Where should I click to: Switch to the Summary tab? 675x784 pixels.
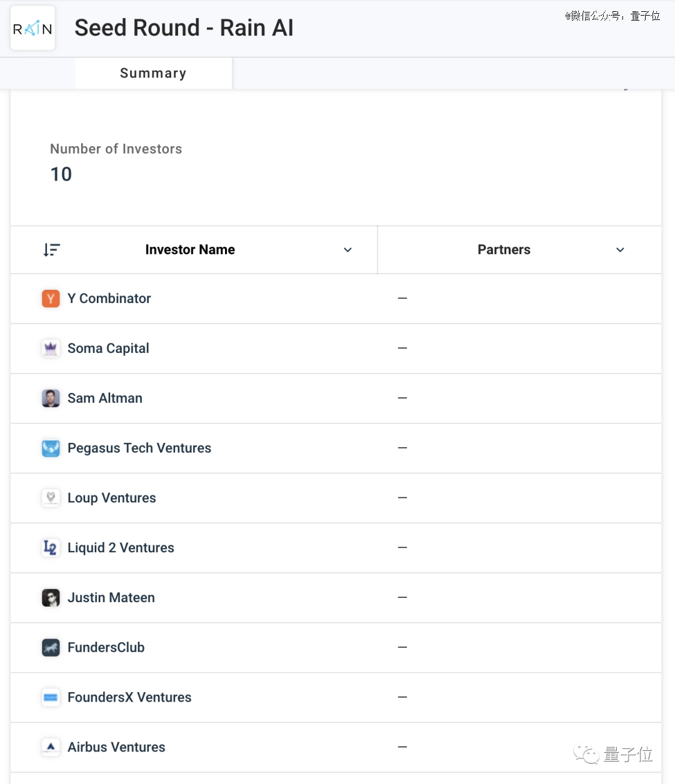[153, 73]
